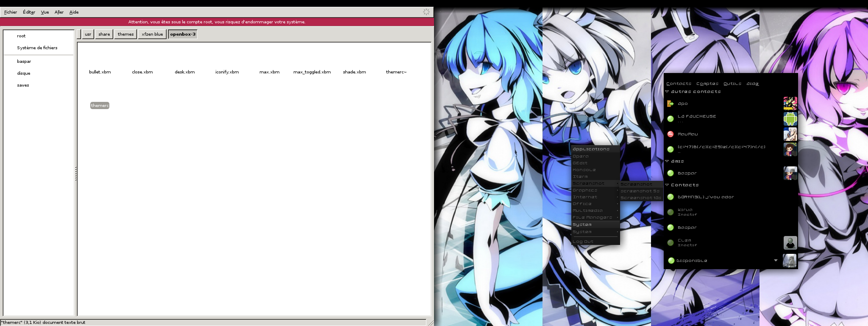Click the loading spinner in the file manager
Screen dimensions: 868x326
[426, 12]
